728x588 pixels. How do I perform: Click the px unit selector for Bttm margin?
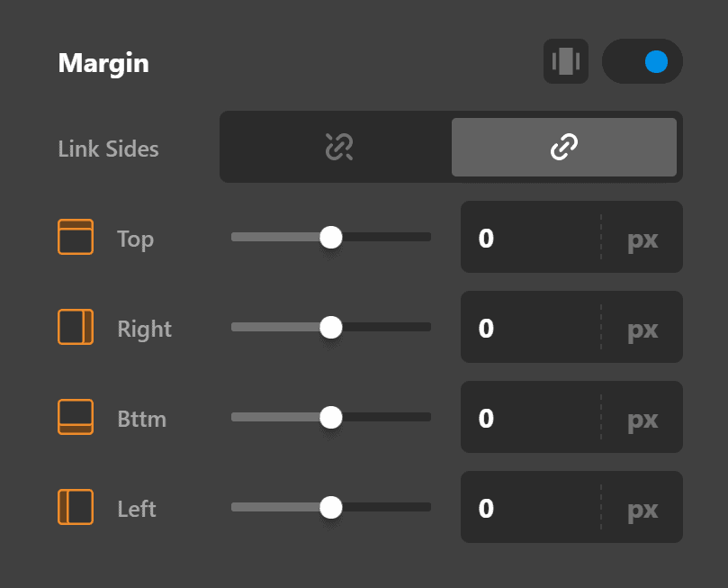(x=642, y=417)
